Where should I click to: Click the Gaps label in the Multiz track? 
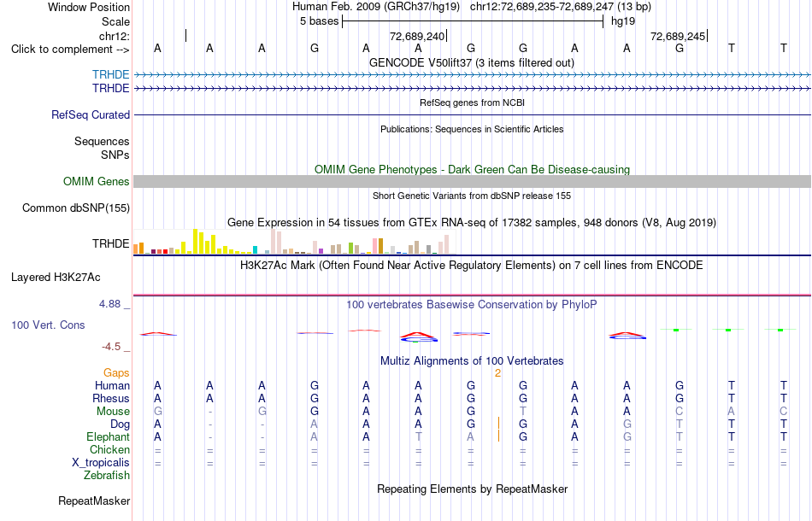pos(116,372)
